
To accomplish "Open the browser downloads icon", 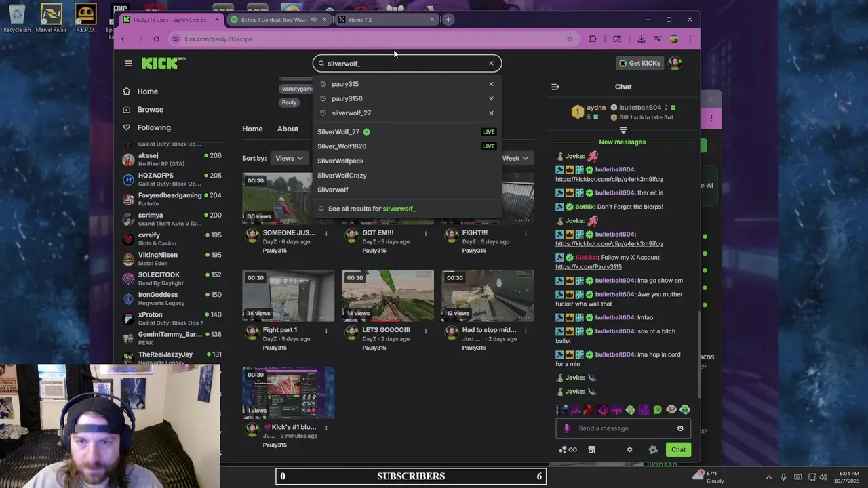I will point(641,39).
